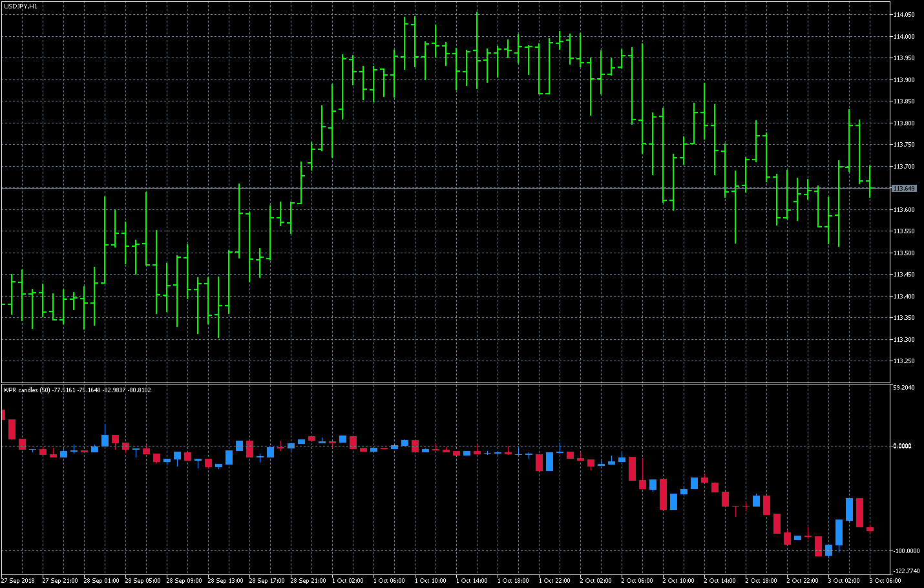Select the 1 Oct 02:00 time label
The width and height of the screenshot is (924, 588).
pyautogui.click(x=350, y=580)
